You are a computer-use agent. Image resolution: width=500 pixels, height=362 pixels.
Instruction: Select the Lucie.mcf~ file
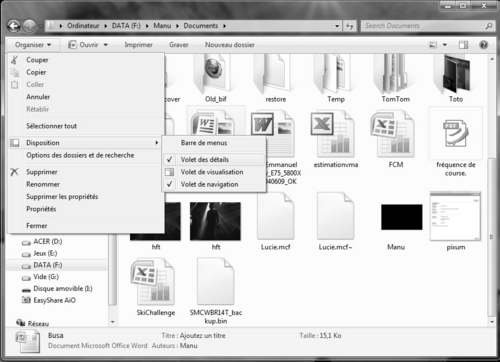pos(335,221)
